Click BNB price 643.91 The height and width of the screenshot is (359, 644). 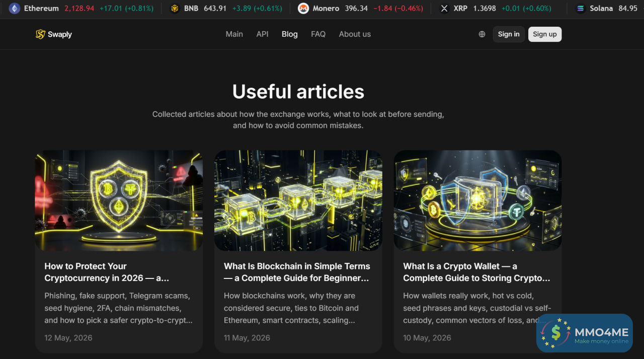coord(215,9)
